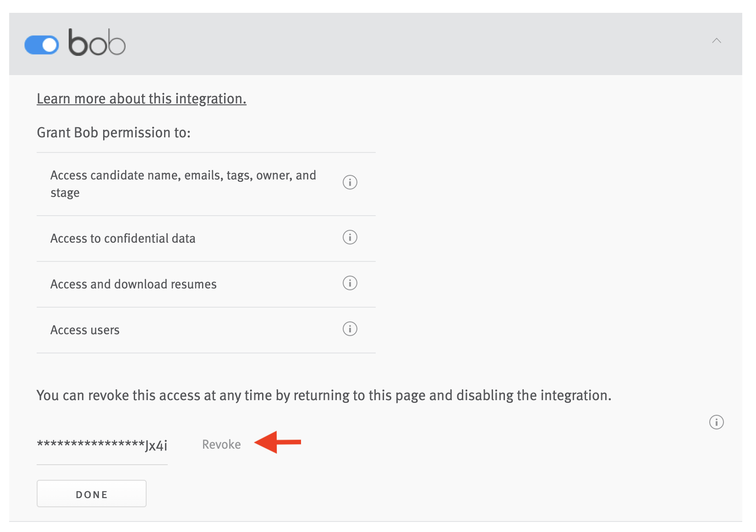Open Learn more about this integration link
Viewport: 756px width, 532px height.
(x=142, y=98)
